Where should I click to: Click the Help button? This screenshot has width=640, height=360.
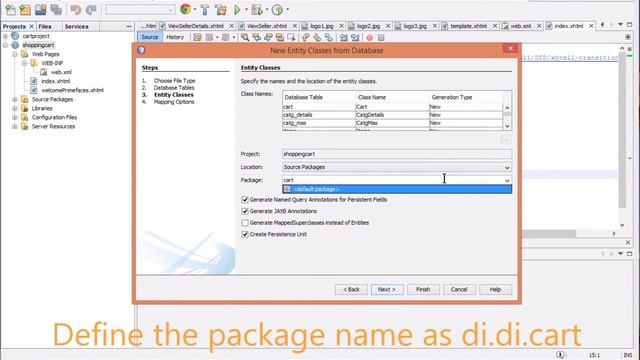click(495, 289)
